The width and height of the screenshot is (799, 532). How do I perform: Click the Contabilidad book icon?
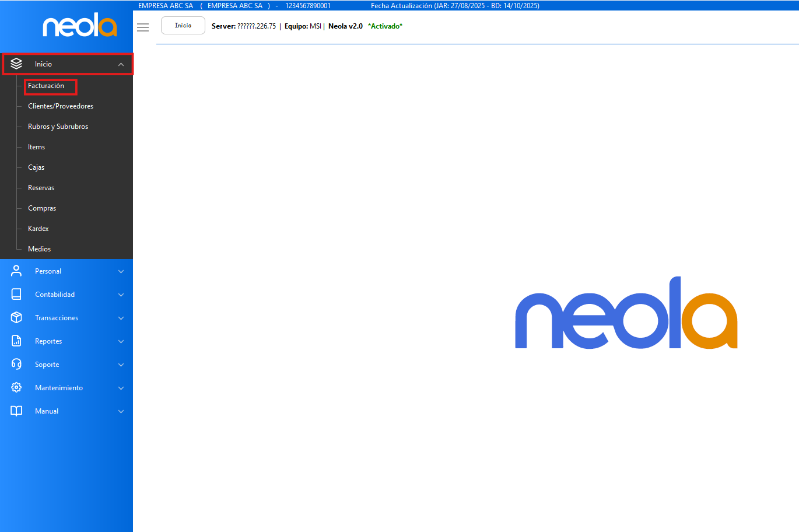pos(16,294)
